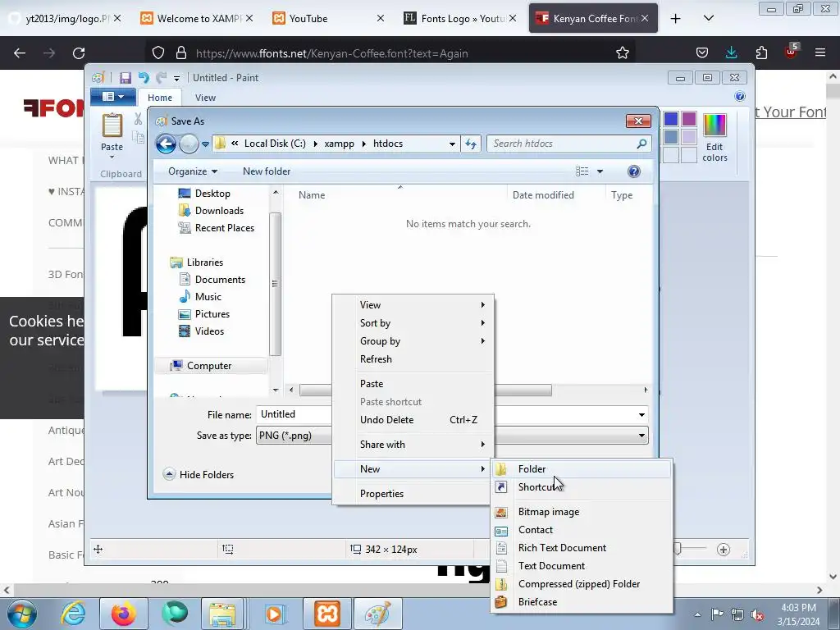
Task: Choose Compressed (zipped) Folder option
Action: coord(581,584)
